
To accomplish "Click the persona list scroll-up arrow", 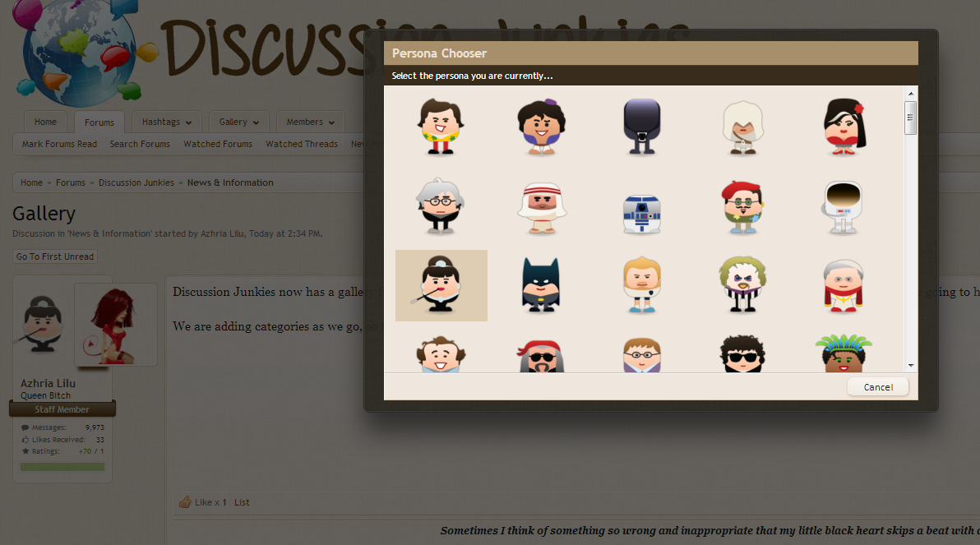I will (x=911, y=94).
